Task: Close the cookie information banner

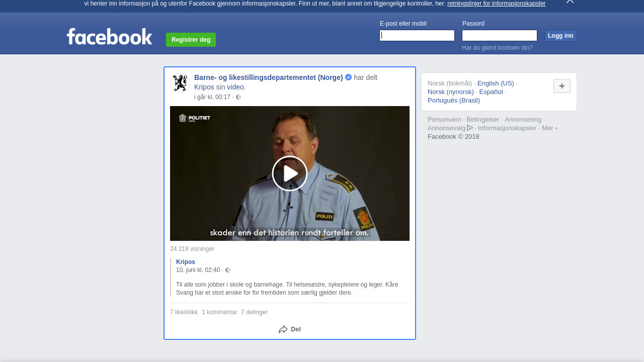Action: coord(570,2)
